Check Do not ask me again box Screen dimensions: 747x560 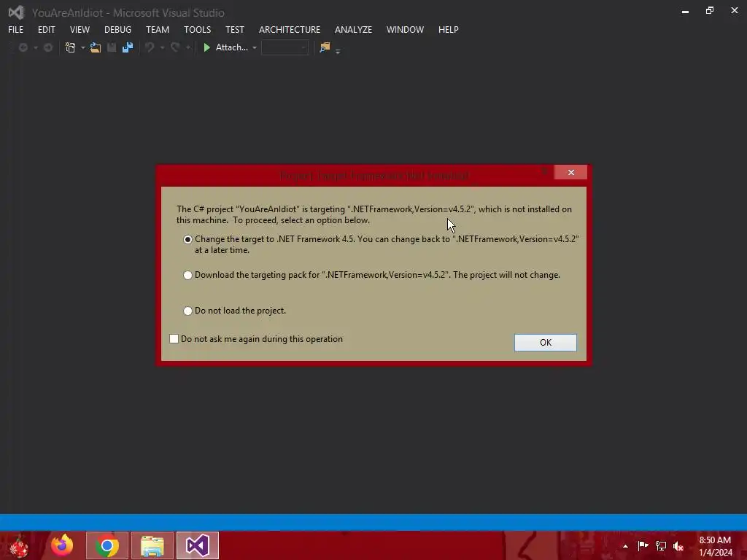pos(174,338)
